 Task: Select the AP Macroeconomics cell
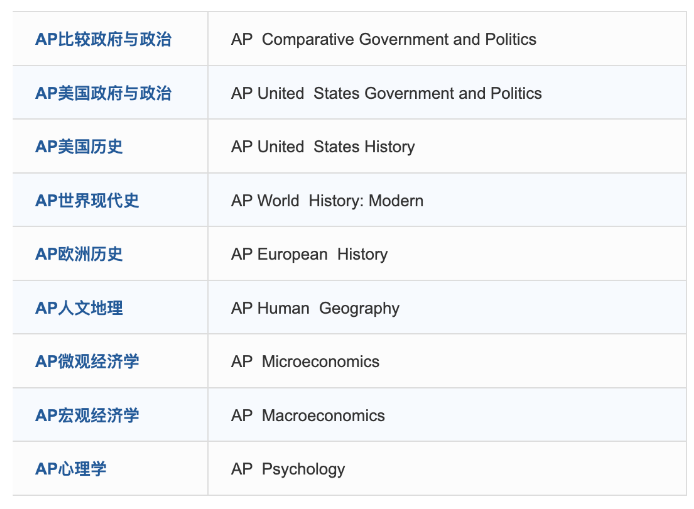(x=308, y=416)
